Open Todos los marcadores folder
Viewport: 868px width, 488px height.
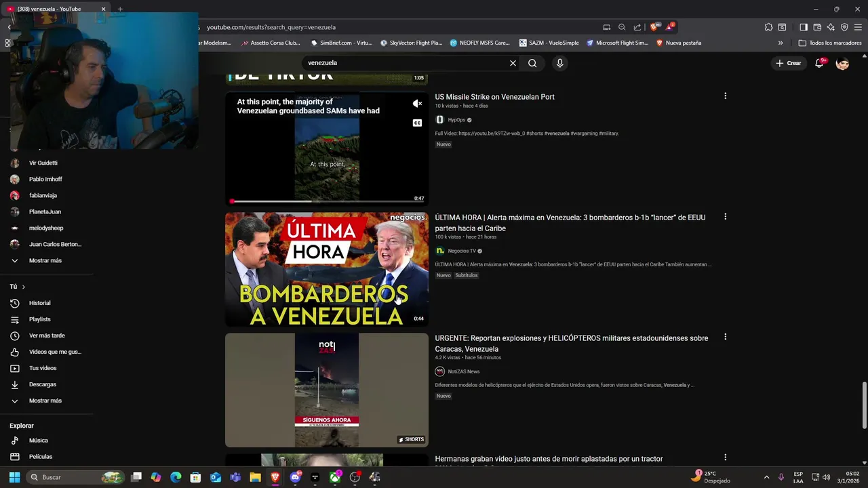click(830, 43)
